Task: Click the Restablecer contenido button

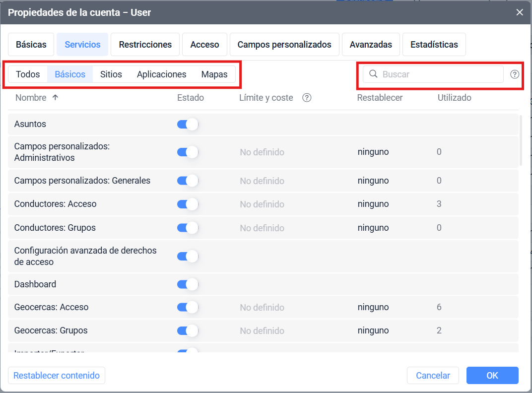Action: point(57,376)
